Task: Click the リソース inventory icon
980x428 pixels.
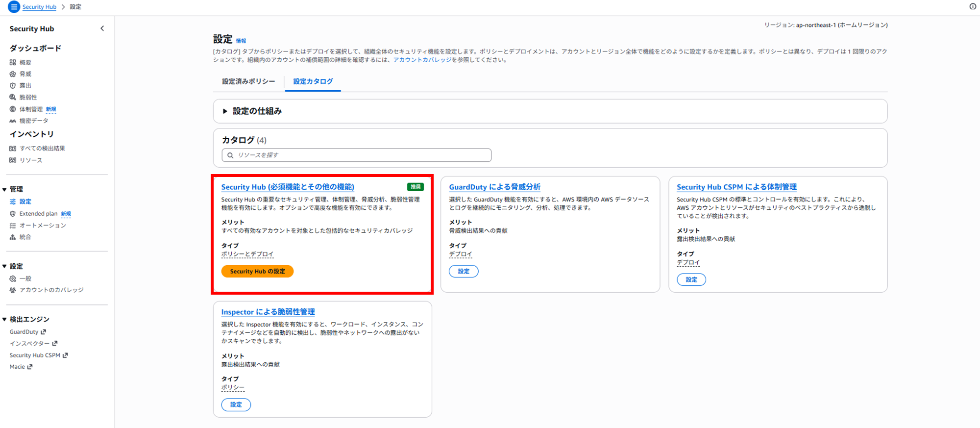Action: [13, 160]
